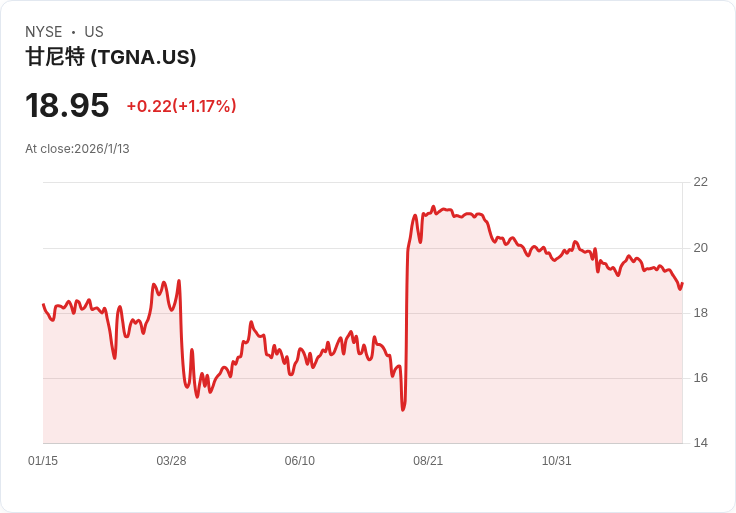Click the lowest dip of the price line
The image size is (736, 513).
(403, 409)
